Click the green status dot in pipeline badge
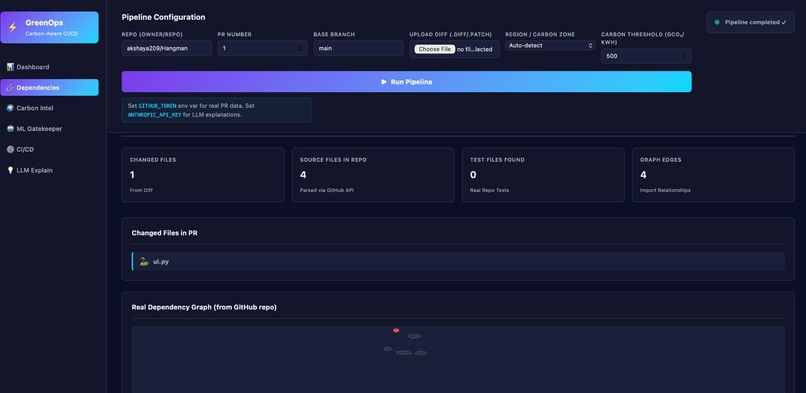This screenshot has width=806, height=393. pos(717,23)
